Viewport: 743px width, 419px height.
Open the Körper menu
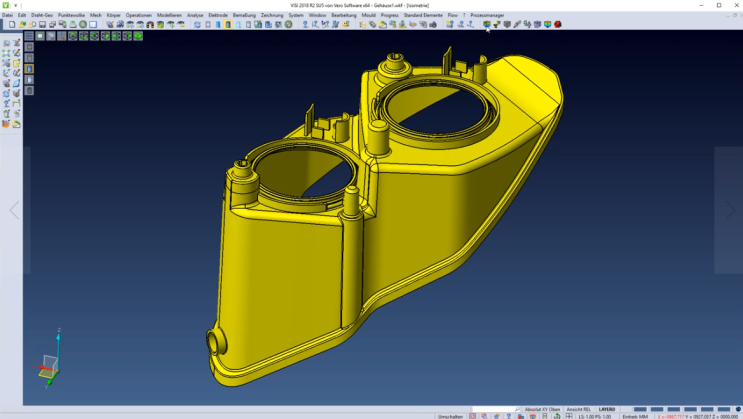click(x=114, y=15)
